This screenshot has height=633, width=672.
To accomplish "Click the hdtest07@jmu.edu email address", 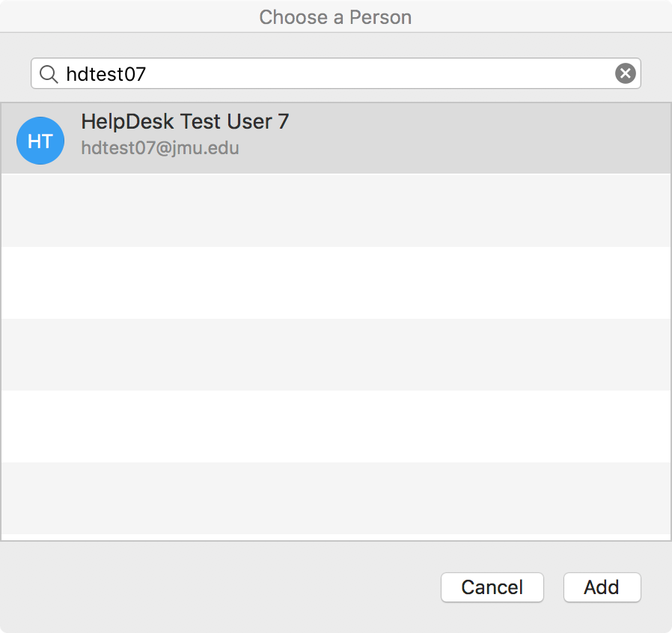I will (160, 148).
